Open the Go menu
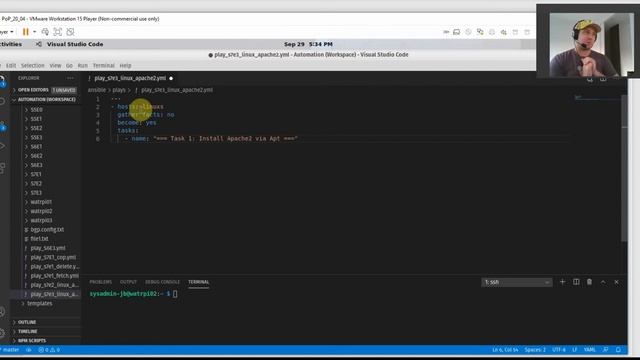The image size is (640, 360). (69, 65)
